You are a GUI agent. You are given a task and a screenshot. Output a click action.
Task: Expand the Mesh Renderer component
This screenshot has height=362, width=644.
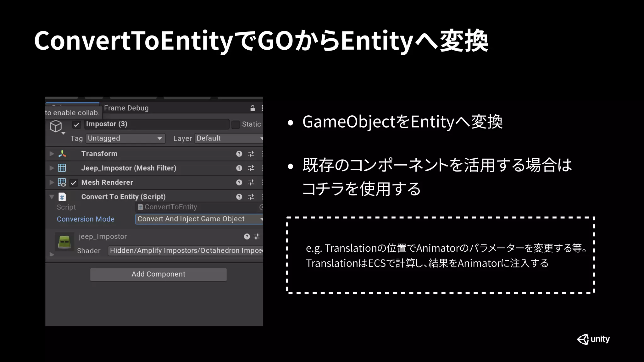click(x=52, y=182)
